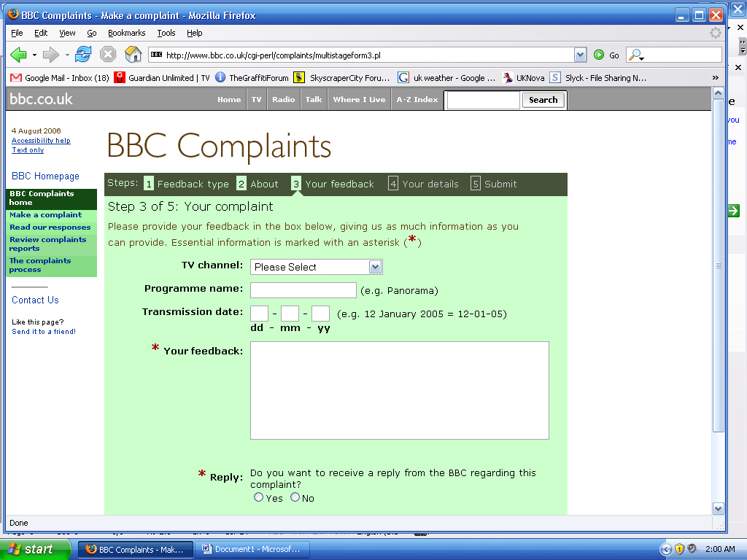Click the BBC Search button

tap(543, 100)
